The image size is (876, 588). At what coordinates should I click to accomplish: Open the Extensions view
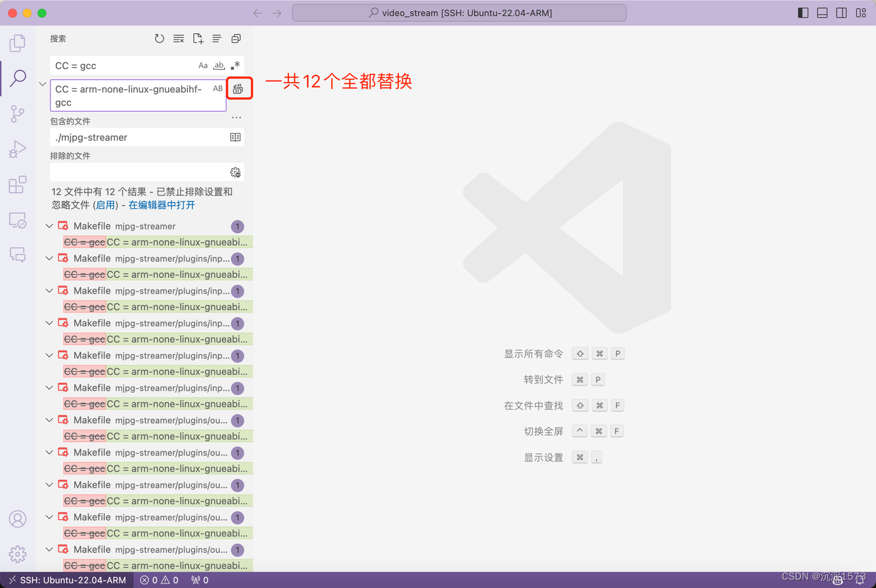click(17, 185)
